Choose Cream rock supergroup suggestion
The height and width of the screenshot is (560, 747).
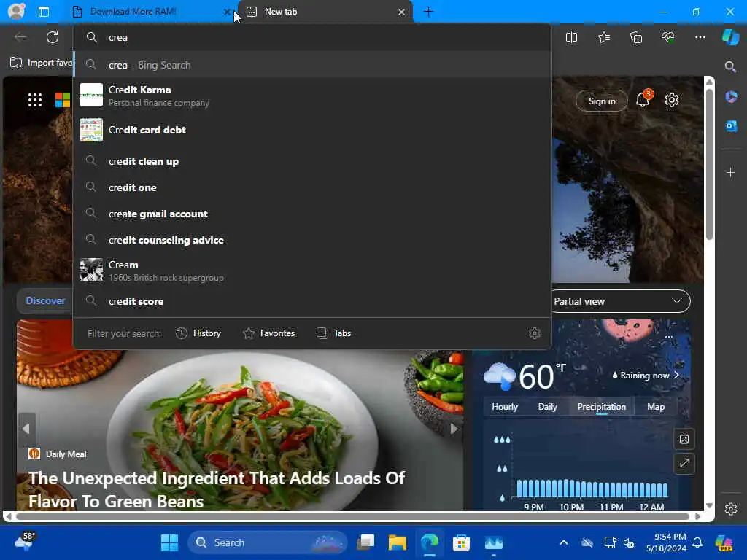pos(312,271)
